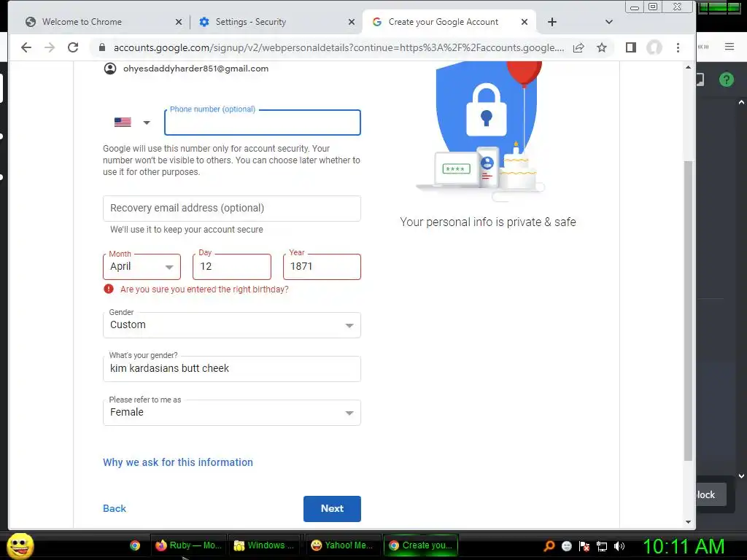The image size is (747, 560).
Task: Open the share page icon in address bar
Action: point(578,47)
